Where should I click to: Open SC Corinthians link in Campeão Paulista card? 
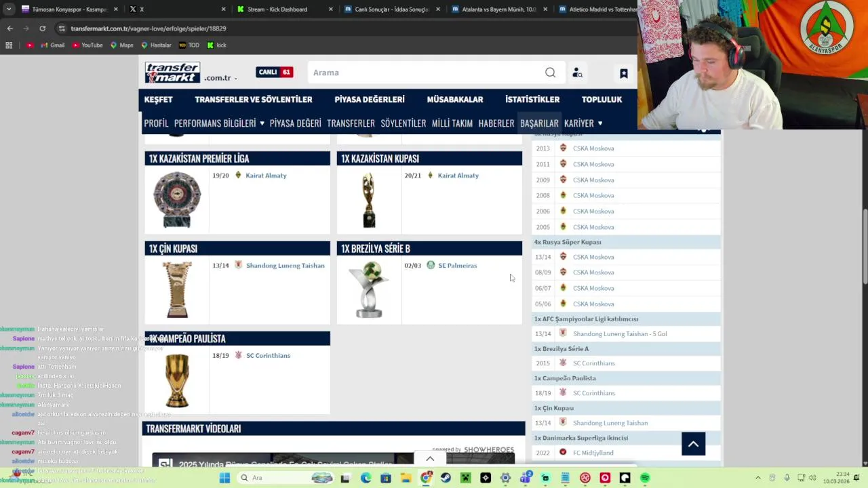coord(268,356)
